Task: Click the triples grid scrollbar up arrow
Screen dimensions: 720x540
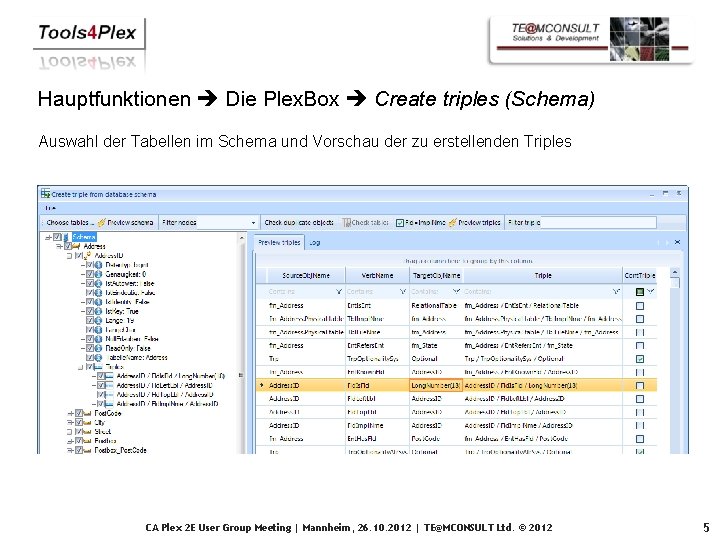Action: (x=675, y=272)
